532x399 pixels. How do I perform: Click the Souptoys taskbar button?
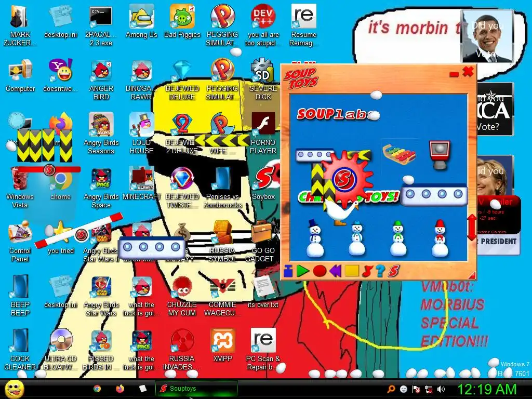196,389
